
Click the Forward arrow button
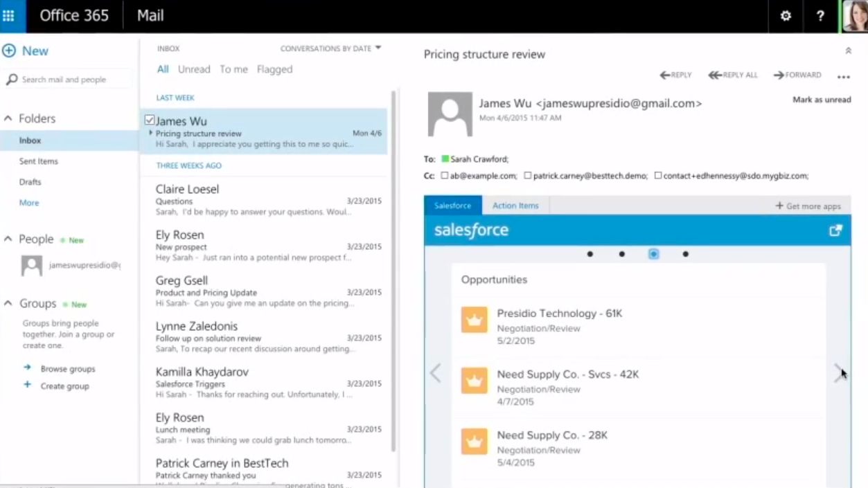tap(797, 75)
